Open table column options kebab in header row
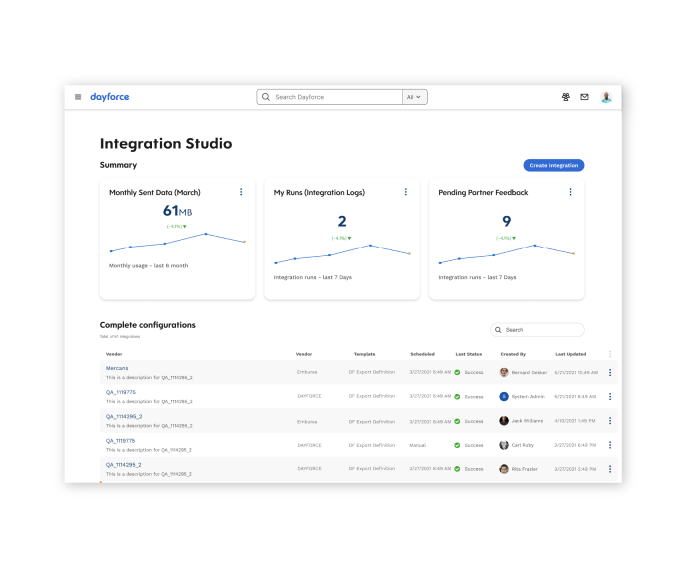 (610, 354)
